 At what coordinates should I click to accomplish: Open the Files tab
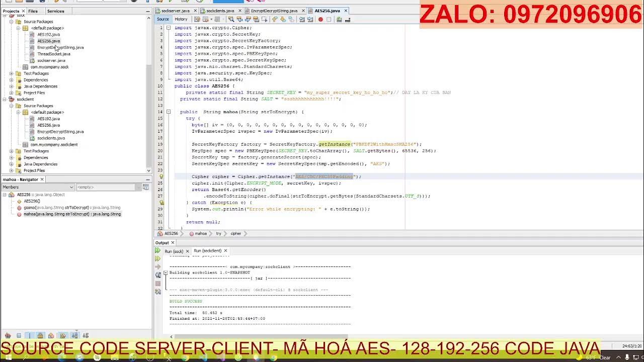coord(33,11)
